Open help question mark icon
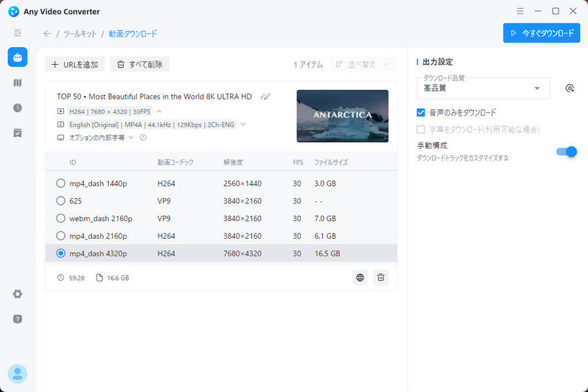The width and height of the screenshot is (588, 392). 17,319
